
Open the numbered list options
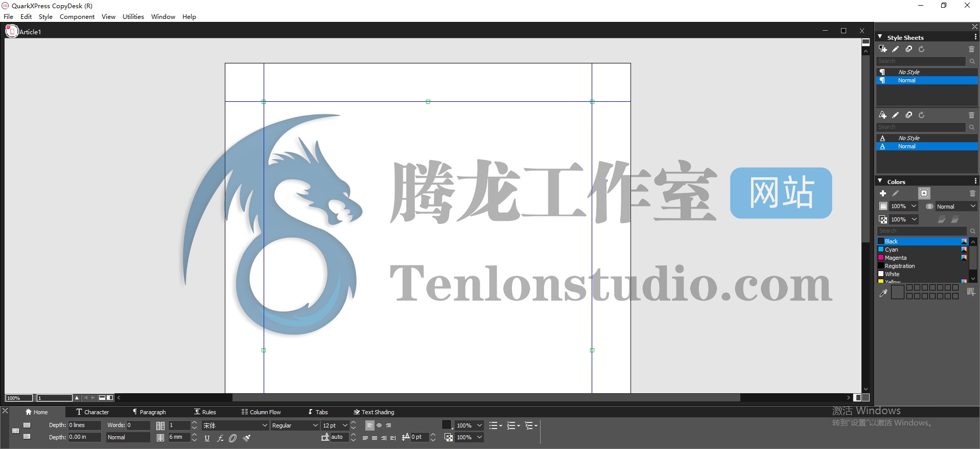pos(514,425)
